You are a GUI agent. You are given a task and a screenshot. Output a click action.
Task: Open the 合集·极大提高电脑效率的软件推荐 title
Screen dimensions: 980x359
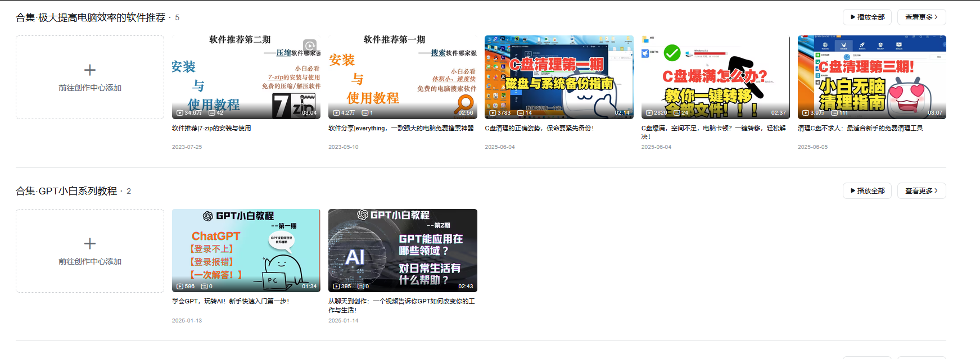[x=91, y=17]
